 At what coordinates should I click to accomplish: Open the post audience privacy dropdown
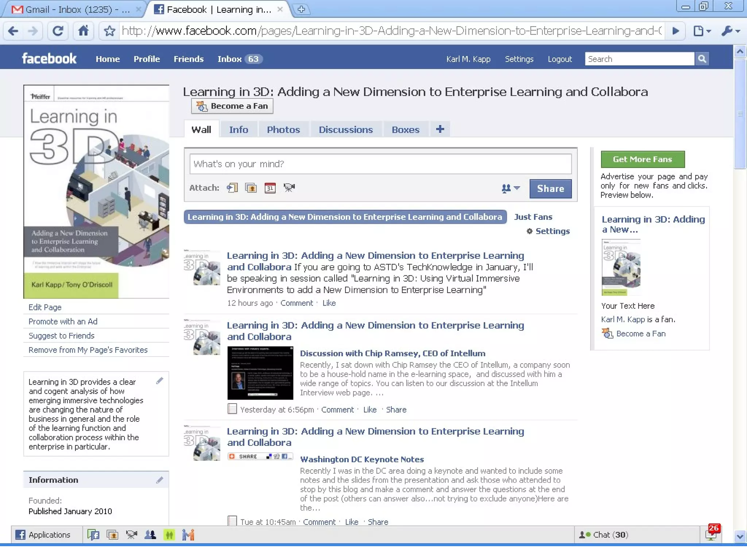(510, 188)
